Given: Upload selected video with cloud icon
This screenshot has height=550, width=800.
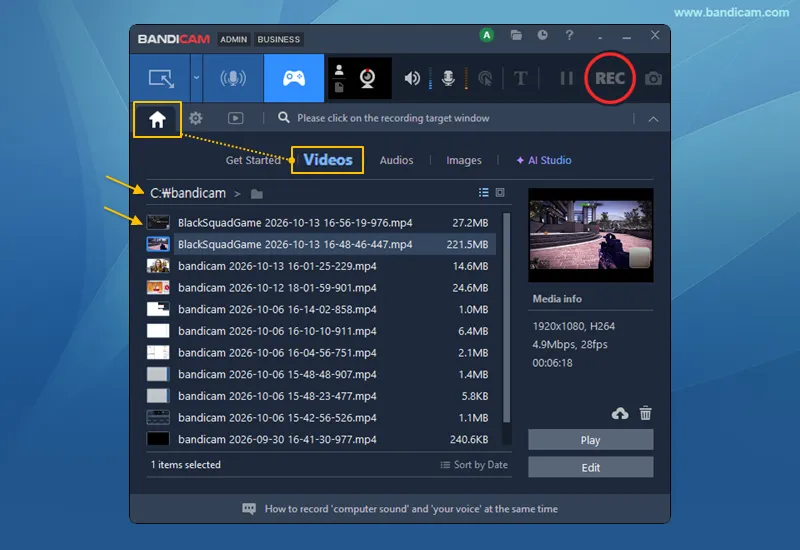Looking at the screenshot, I should [x=620, y=413].
